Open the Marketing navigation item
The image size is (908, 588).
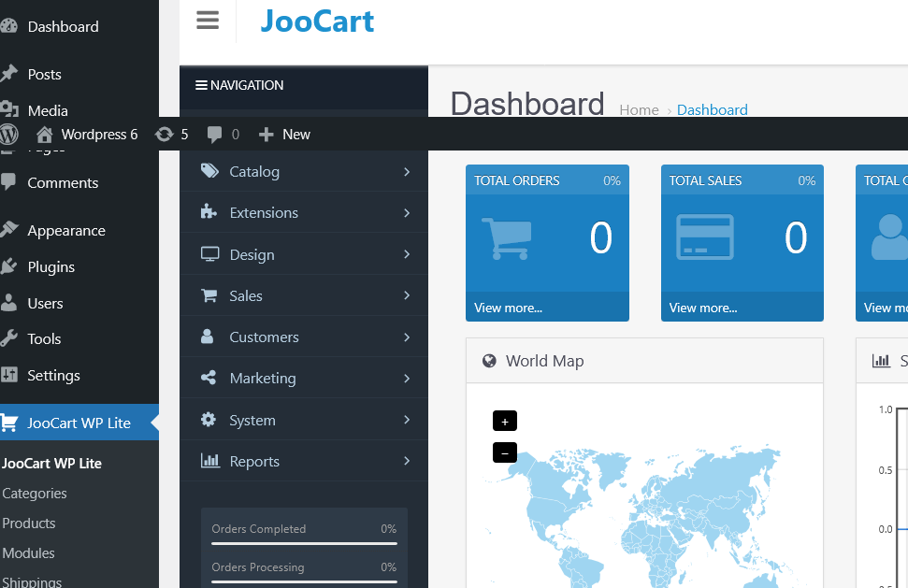304,378
